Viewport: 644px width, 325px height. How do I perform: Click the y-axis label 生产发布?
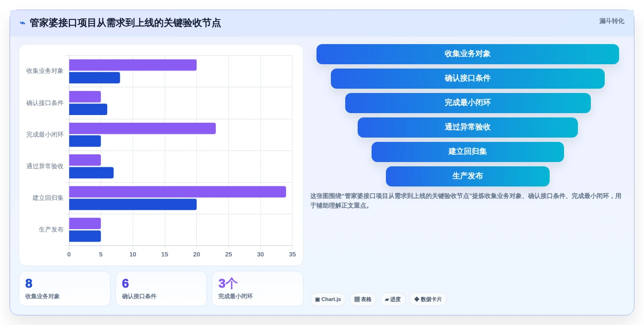51,230
